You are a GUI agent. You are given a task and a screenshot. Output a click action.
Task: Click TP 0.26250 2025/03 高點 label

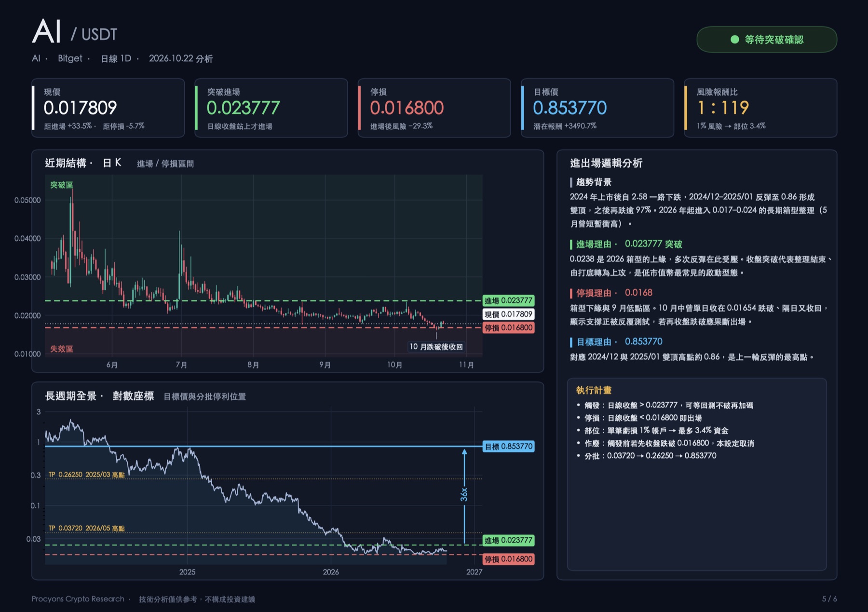pyautogui.click(x=87, y=475)
